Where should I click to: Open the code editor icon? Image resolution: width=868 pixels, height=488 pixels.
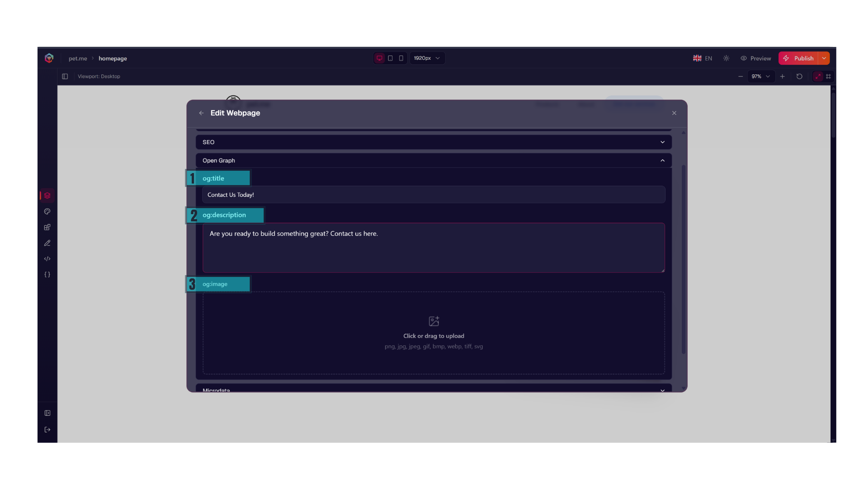point(47,259)
